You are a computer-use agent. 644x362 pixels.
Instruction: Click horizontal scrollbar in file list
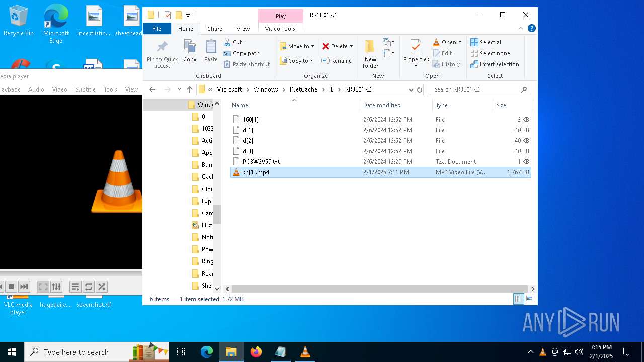click(x=380, y=289)
